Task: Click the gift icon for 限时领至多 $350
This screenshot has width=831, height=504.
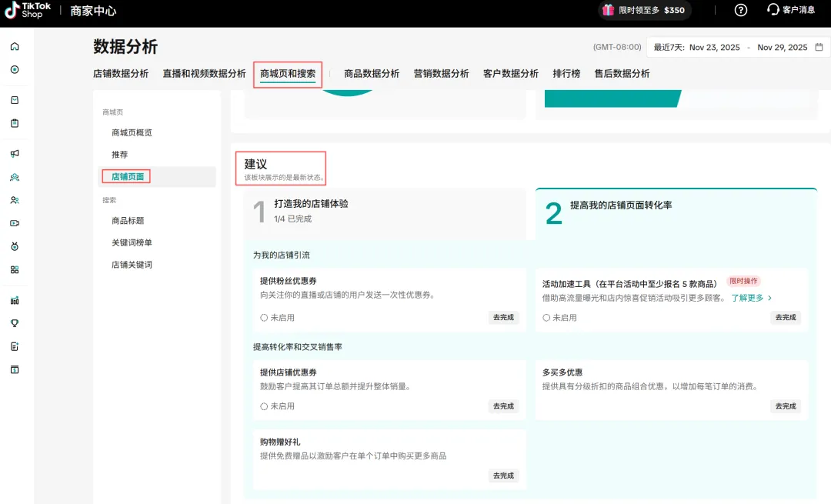Action: 608,10
